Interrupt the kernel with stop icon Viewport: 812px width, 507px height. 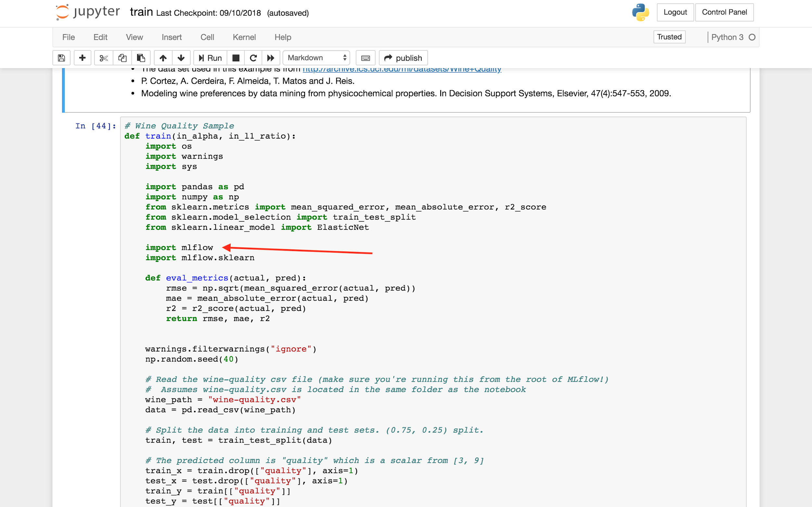pyautogui.click(x=236, y=58)
